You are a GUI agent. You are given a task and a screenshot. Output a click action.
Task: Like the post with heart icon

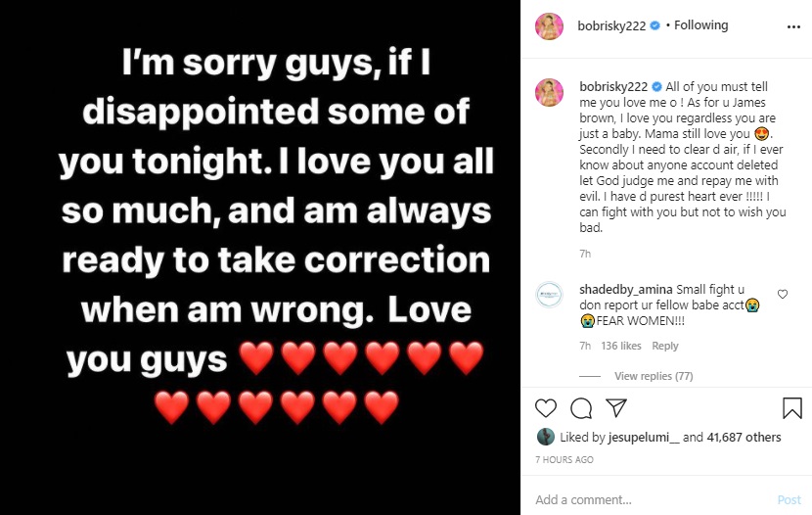click(547, 407)
